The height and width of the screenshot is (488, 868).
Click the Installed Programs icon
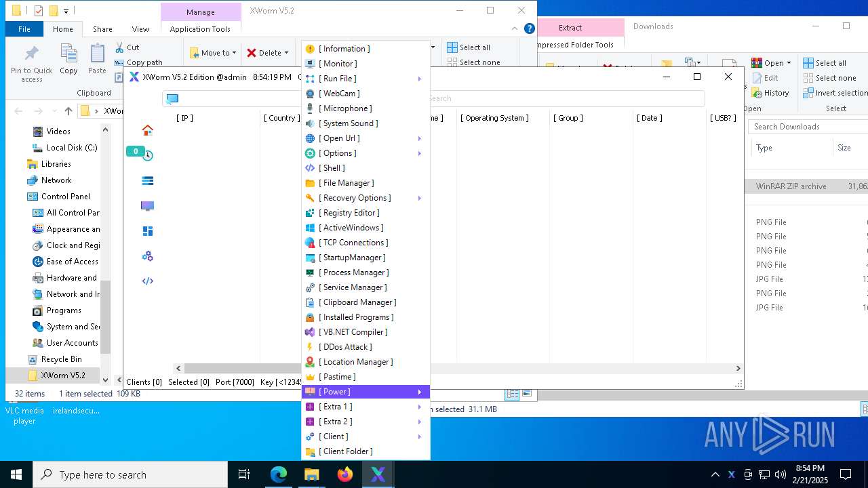[x=310, y=317]
